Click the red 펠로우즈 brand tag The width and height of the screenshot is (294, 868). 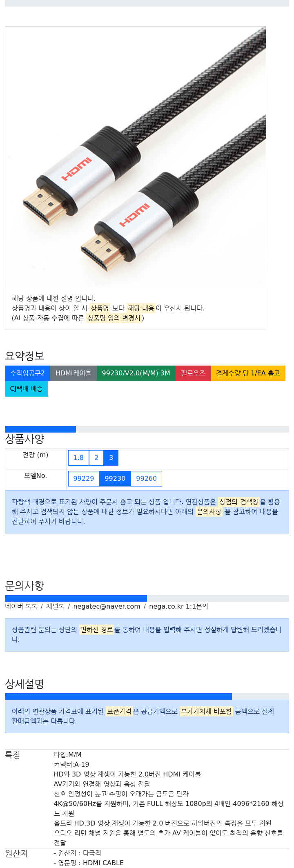tap(193, 373)
